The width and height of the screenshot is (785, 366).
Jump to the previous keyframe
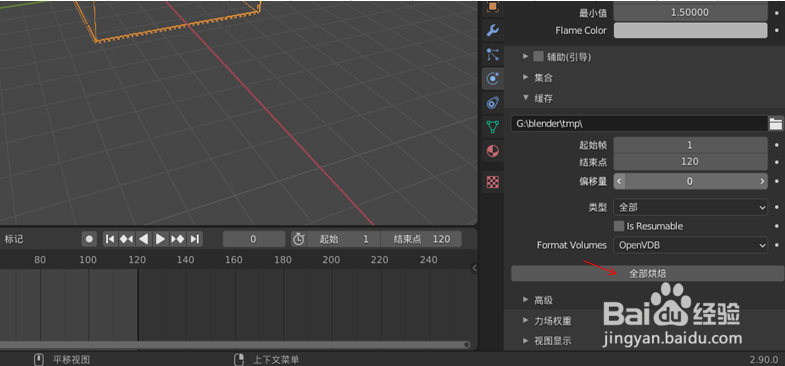pyautogui.click(x=126, y=239)
